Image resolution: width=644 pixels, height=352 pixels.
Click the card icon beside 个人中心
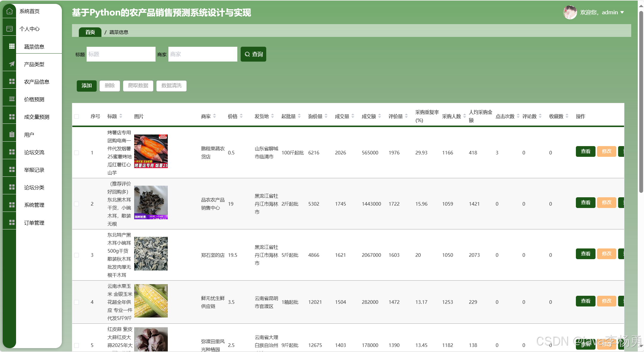pyautogui.click(x=10, y=29)
